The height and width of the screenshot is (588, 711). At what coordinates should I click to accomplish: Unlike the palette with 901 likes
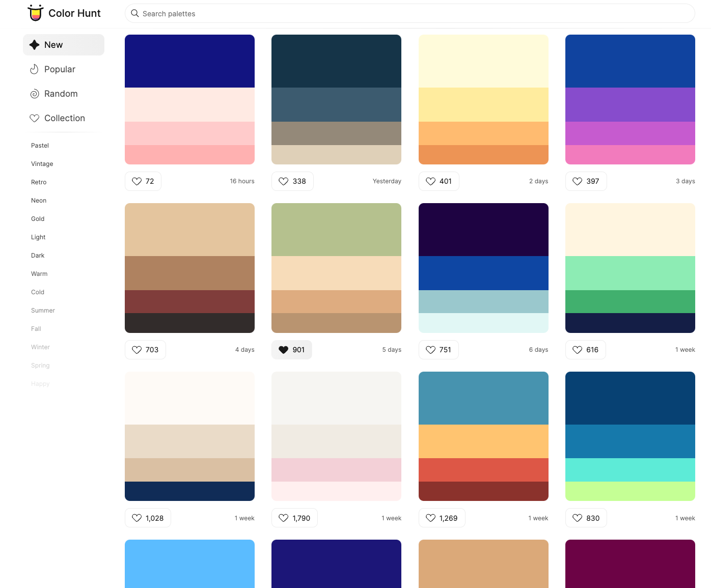[x=284, y=350]
